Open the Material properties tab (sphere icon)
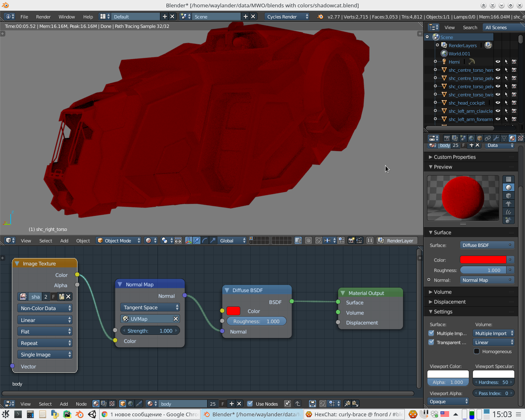This screenshot has height=420, width=525. tap(512, 138)
